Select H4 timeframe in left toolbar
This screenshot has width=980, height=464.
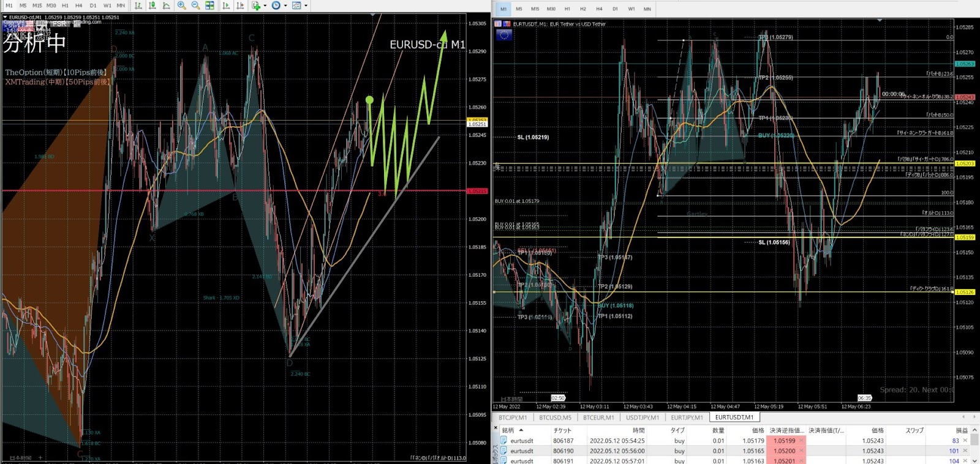78,6
